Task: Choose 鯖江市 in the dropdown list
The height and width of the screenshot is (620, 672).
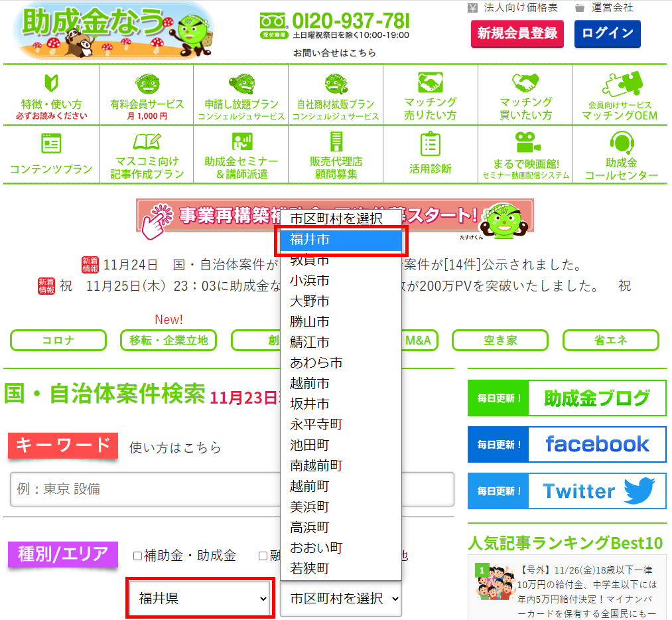Action: pos(309,343)
